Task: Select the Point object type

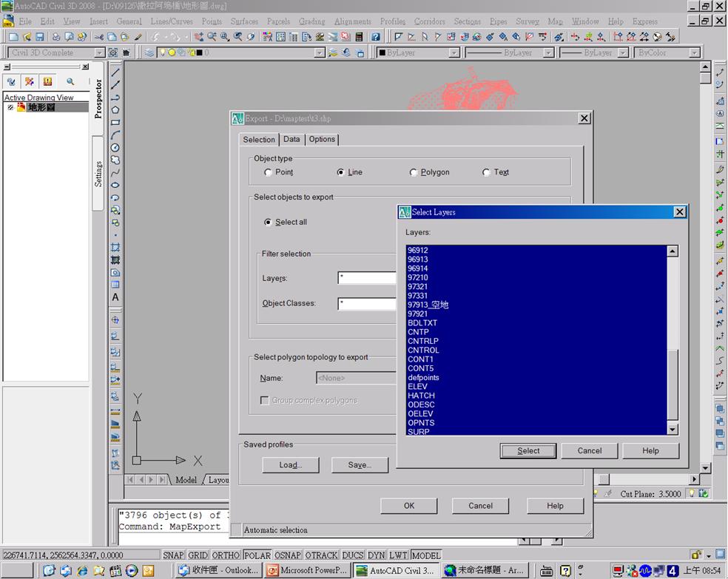Action: point(268,172)
